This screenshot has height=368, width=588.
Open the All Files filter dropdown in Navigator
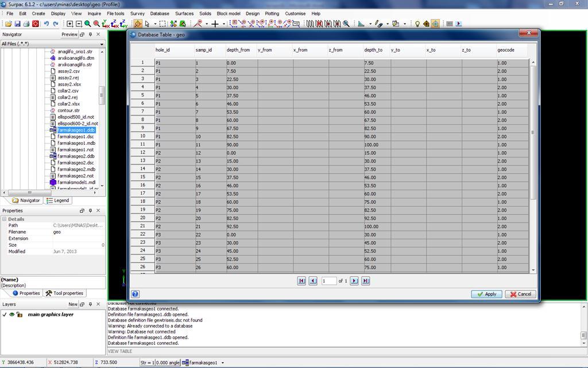click(102, 44)
